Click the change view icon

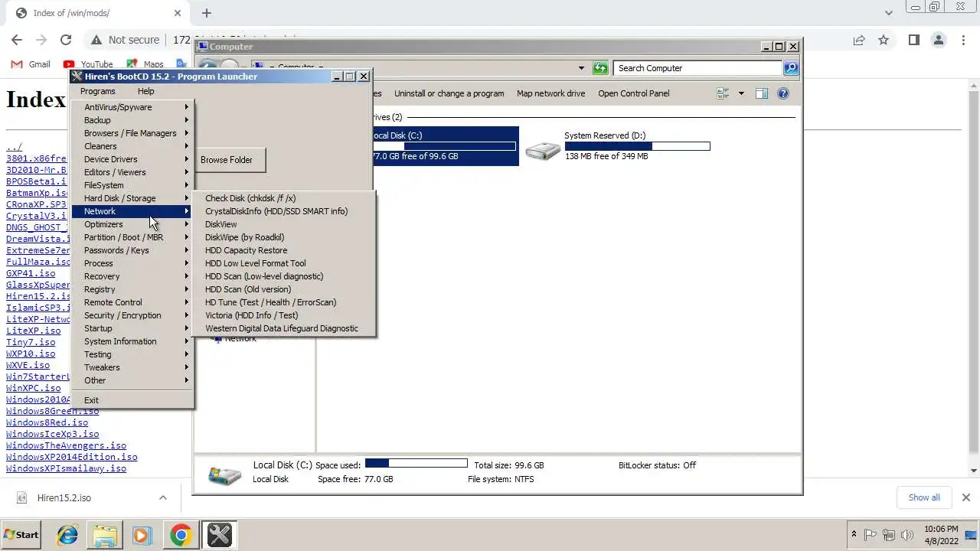point(723,93)
